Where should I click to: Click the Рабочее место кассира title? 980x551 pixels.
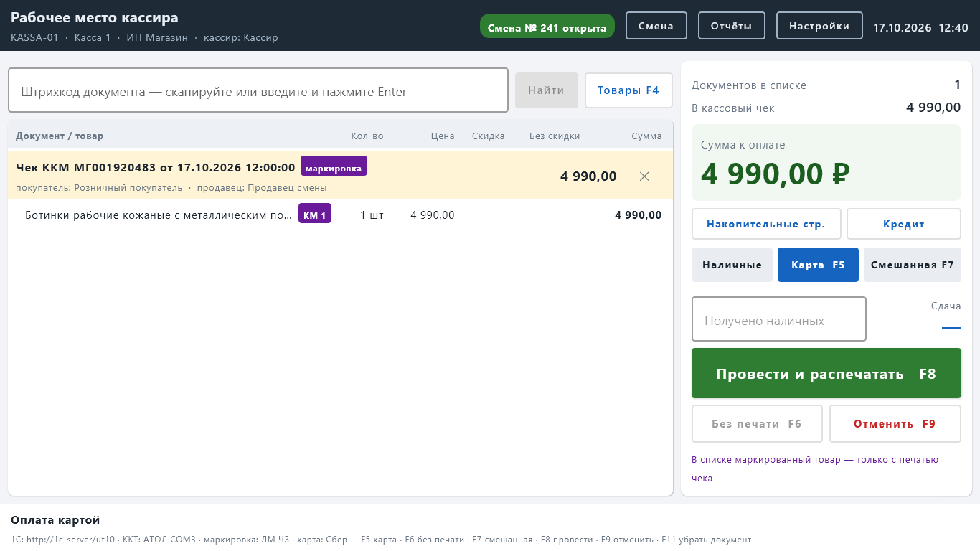[x=95, y=18]
